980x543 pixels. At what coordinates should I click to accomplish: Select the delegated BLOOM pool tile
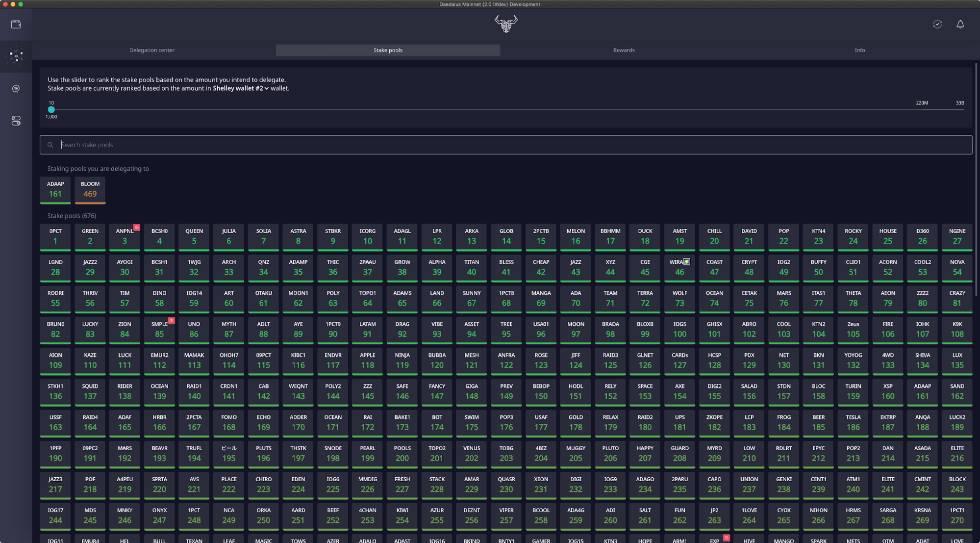click(90, 189)
